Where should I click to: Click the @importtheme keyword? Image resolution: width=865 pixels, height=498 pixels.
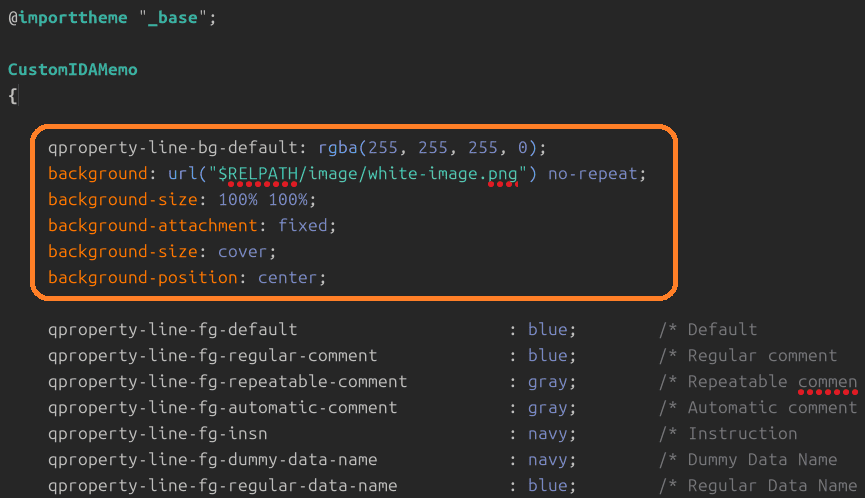(x=68, y=18)
